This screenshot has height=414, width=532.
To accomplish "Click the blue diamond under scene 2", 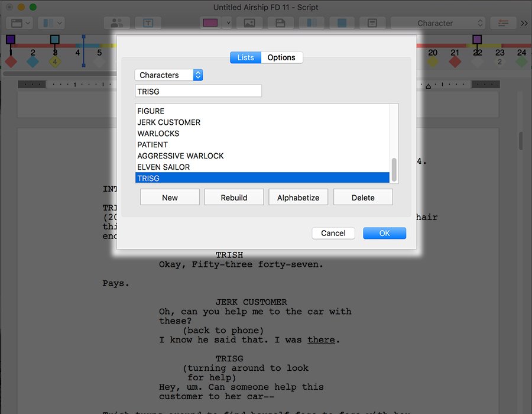I will click(33, 62).
